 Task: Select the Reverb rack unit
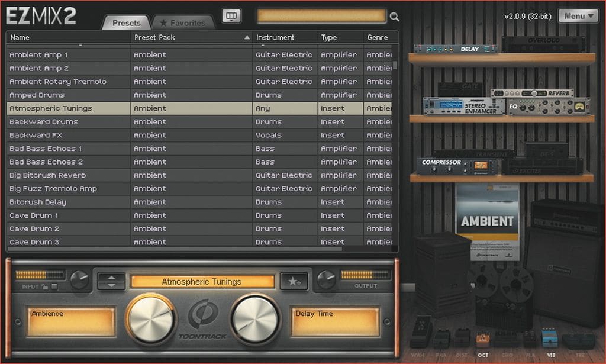click(532, 93)
